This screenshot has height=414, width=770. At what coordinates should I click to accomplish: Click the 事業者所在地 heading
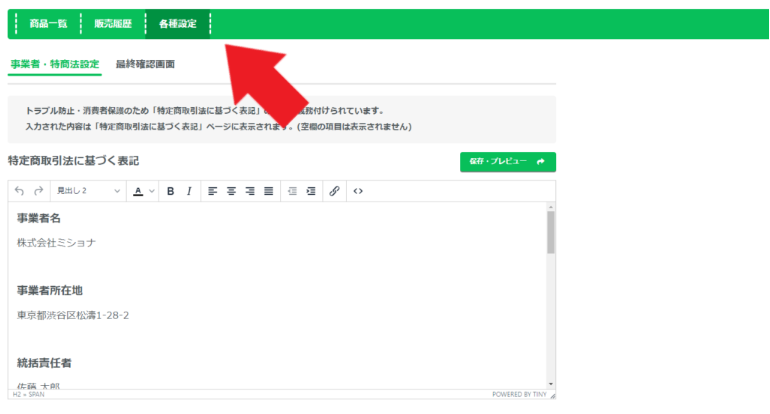(x=50, y=291)
